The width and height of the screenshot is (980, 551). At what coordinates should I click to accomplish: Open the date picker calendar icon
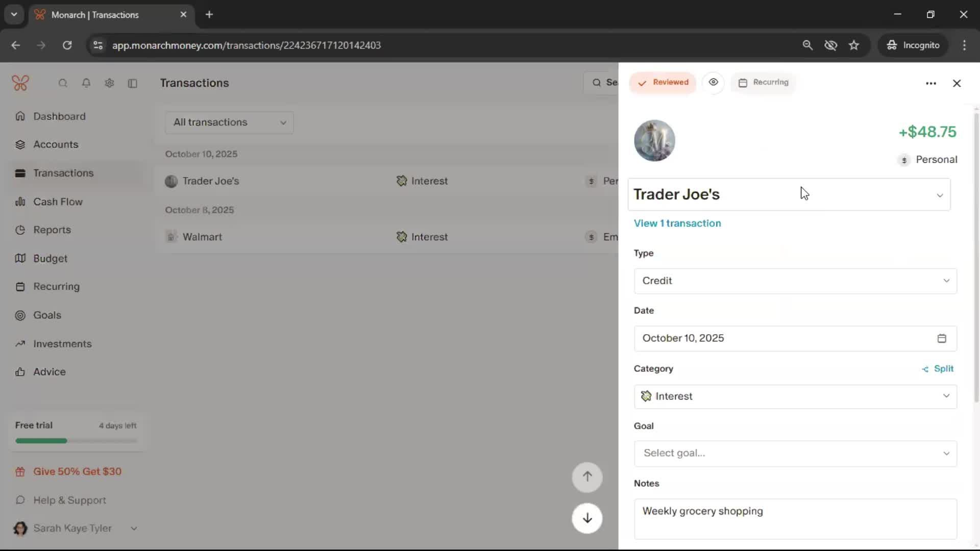pos(942,338)
